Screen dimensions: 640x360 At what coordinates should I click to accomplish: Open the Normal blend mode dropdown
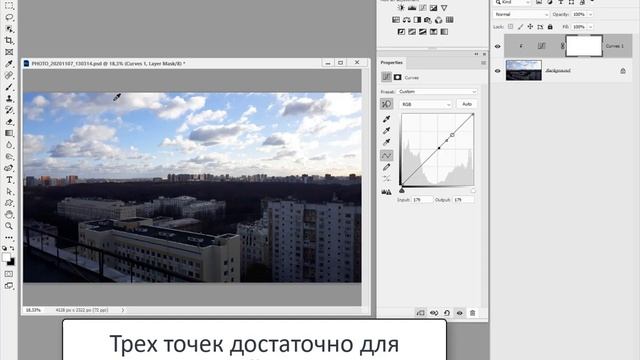pyautogui.click(x=521, y=14)
